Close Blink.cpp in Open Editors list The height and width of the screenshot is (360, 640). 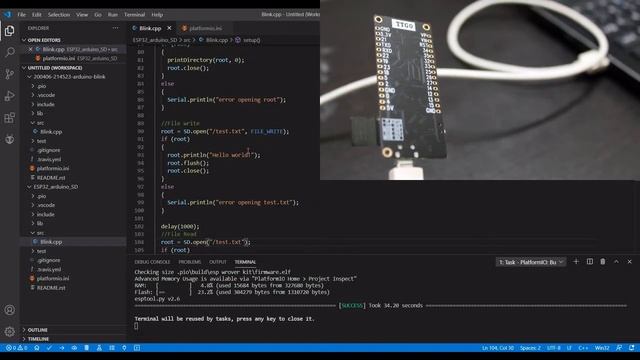(31, 49)
